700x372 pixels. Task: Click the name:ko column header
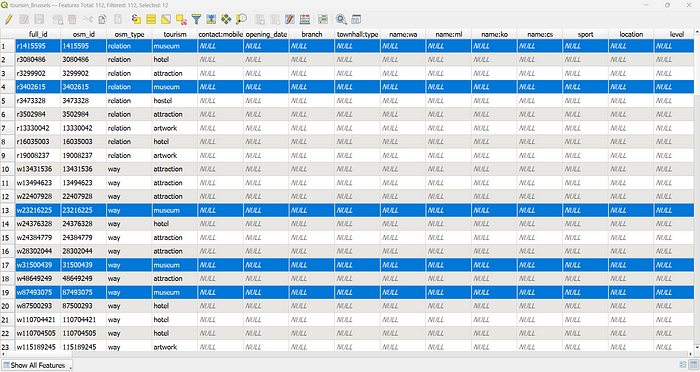(494, 34)
